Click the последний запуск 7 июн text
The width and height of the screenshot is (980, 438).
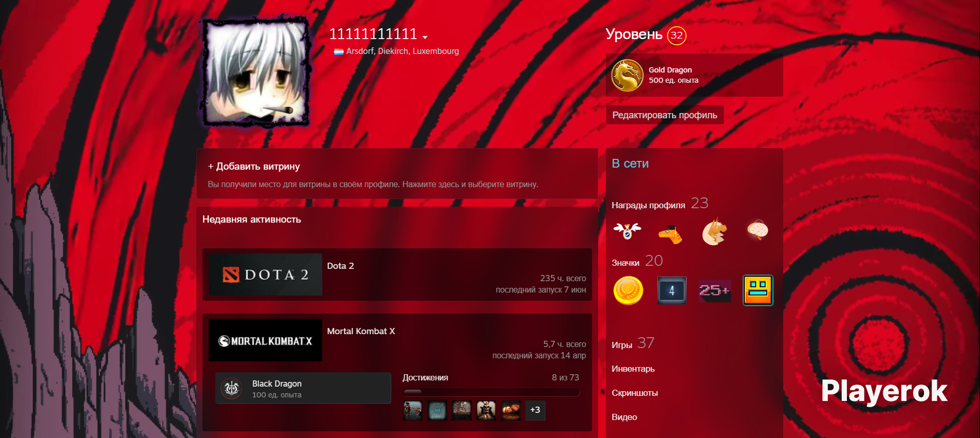541,290
